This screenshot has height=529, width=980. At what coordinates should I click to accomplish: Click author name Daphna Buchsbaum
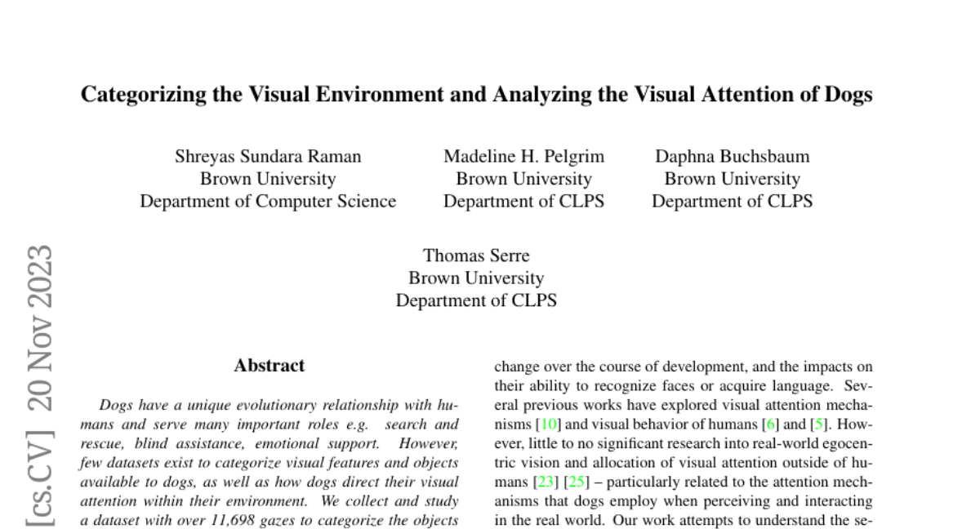tap(732, 157)
